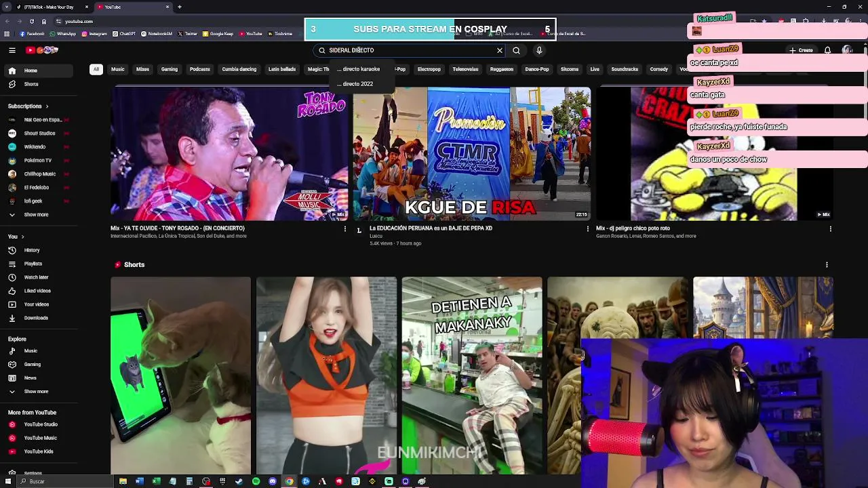868x488 pixels.
Task: Clear the search box with the X
Action: pos(500,50)
